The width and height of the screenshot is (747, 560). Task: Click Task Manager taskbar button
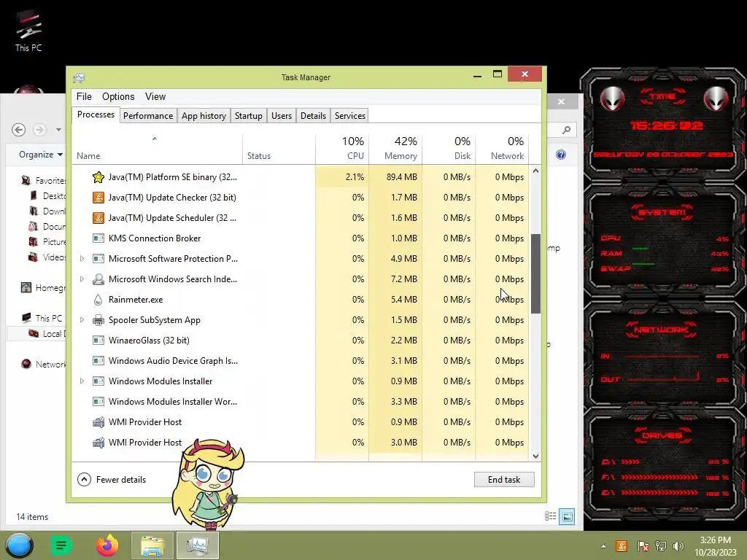[198, 545]
